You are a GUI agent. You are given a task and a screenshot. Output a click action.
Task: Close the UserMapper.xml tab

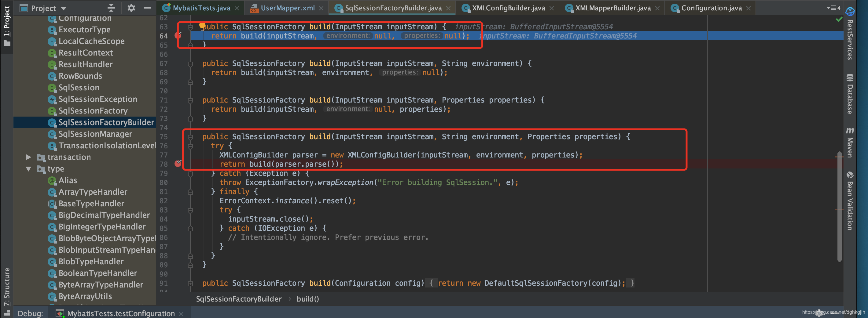321,8
